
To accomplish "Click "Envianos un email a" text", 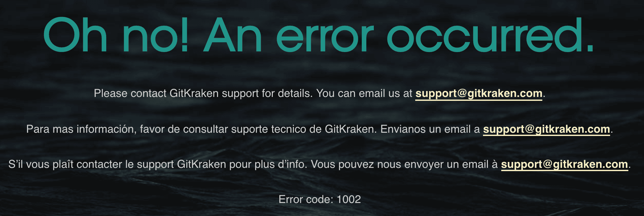I will 430,129.
